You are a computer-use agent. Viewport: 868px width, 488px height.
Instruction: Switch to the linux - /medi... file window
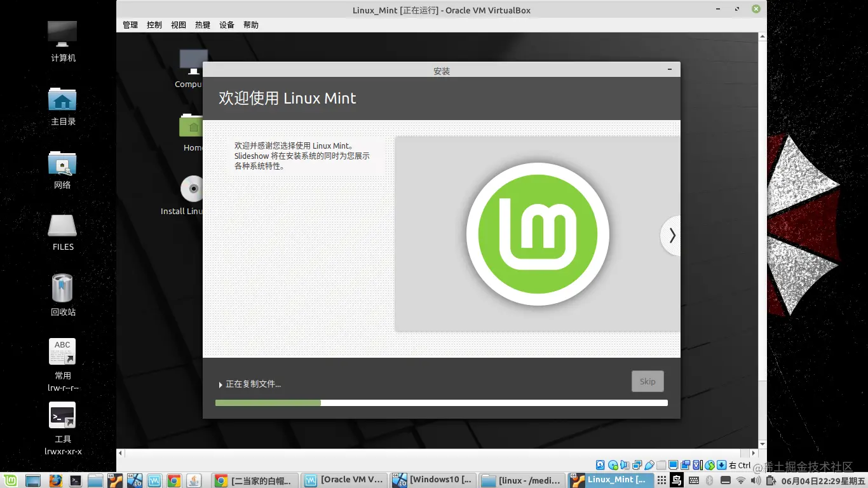521,480
